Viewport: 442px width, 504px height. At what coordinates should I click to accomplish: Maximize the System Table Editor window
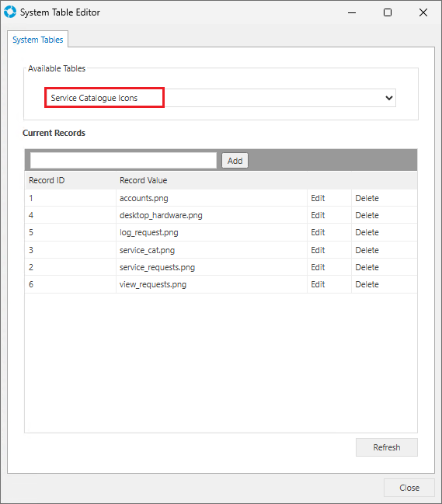[x=388, y=12]
